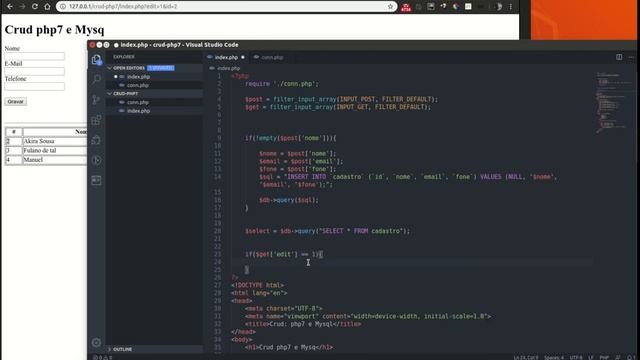Click the unsaved badge next to Open Editors
The height and width of the screenshot is (360, 640).
coord(161,68)
